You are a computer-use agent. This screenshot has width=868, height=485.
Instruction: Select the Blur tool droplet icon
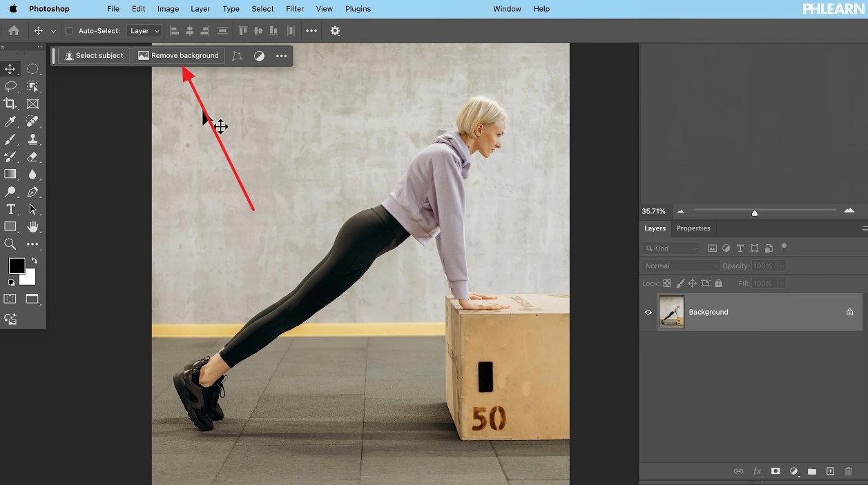[x=32, y=175]
